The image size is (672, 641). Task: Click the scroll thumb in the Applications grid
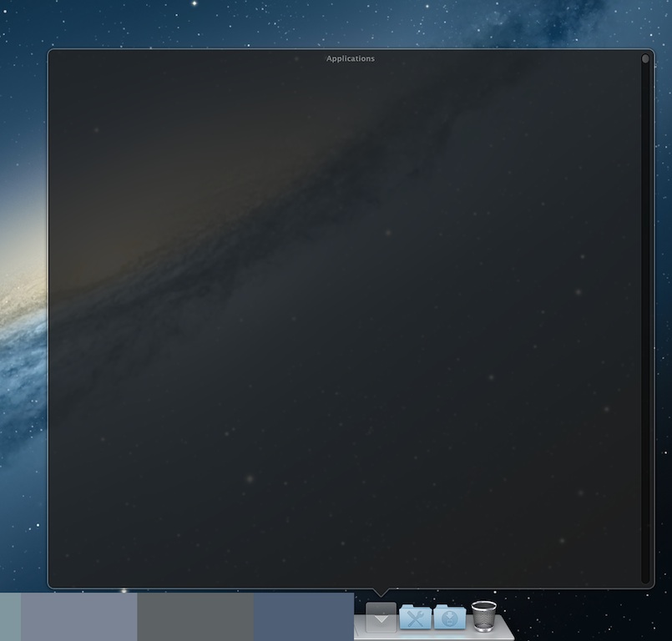click(645, 59)
